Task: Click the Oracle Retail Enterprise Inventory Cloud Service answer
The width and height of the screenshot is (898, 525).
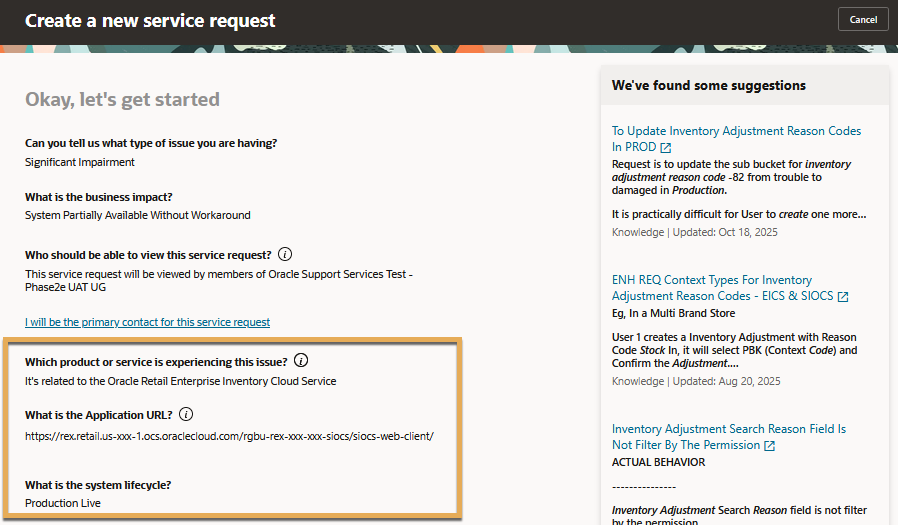Action: coord(180,381)
